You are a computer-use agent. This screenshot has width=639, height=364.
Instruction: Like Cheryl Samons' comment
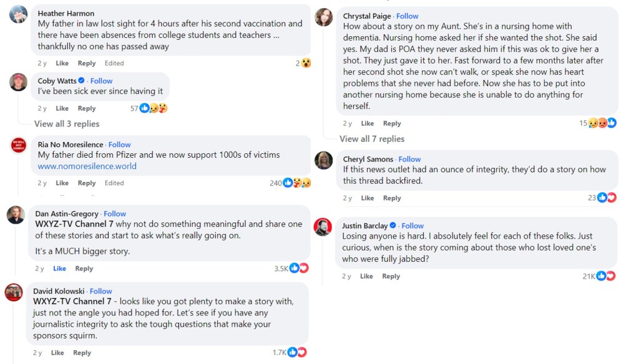[x=368, y=198]
